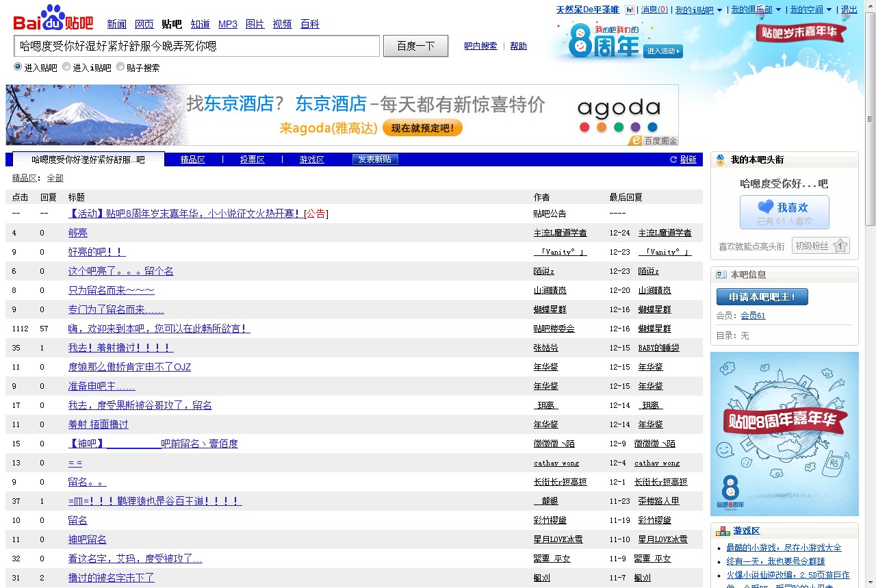Click the 申请本吧吧主 button
The width and height of the screenshot is (876, 588).
pos(762,297)
